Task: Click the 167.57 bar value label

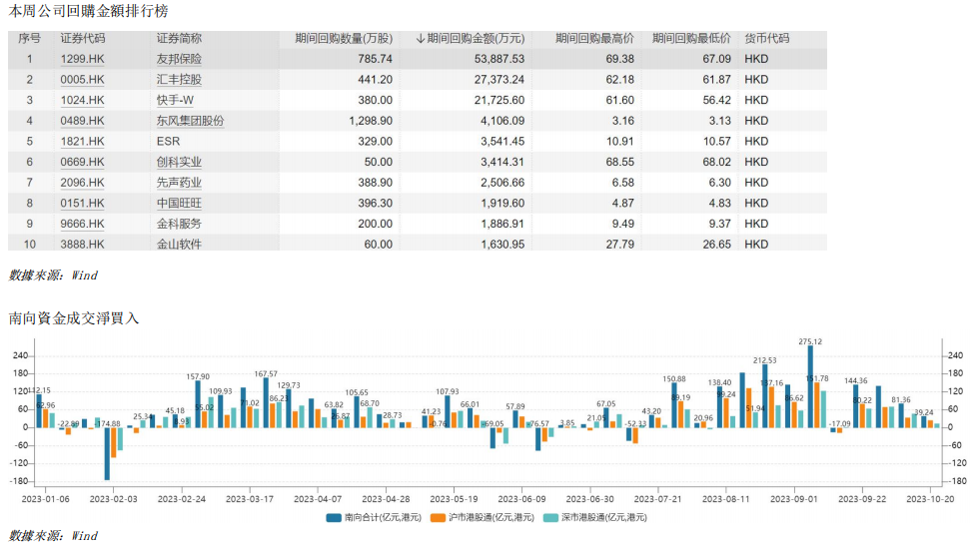Action: tap(266, 374)
